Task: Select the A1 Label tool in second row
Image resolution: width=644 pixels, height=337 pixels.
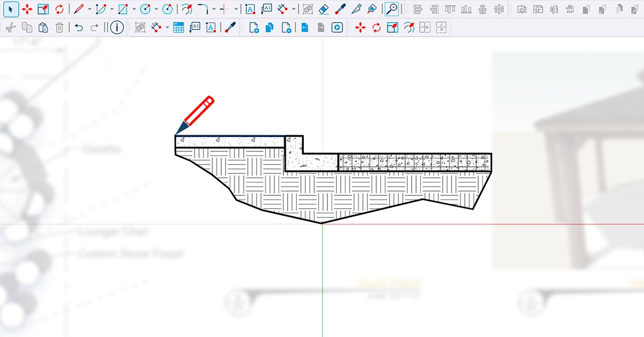Action: [195, 27]
